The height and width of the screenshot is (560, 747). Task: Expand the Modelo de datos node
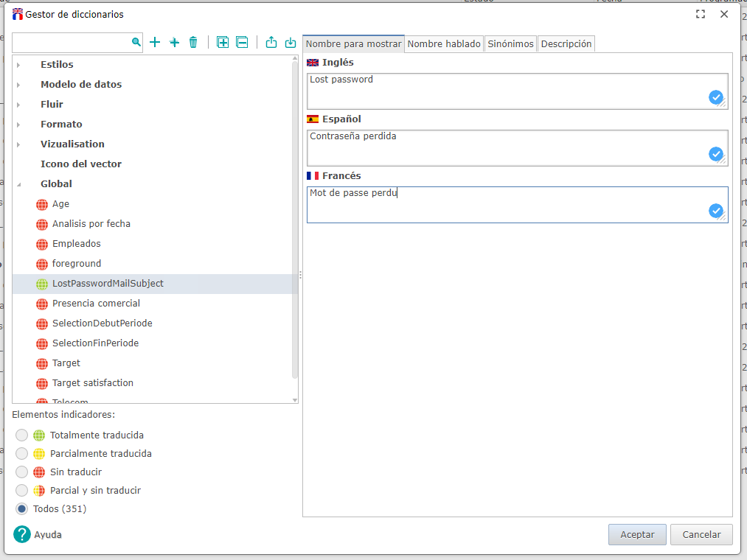(x=18, y=85)
